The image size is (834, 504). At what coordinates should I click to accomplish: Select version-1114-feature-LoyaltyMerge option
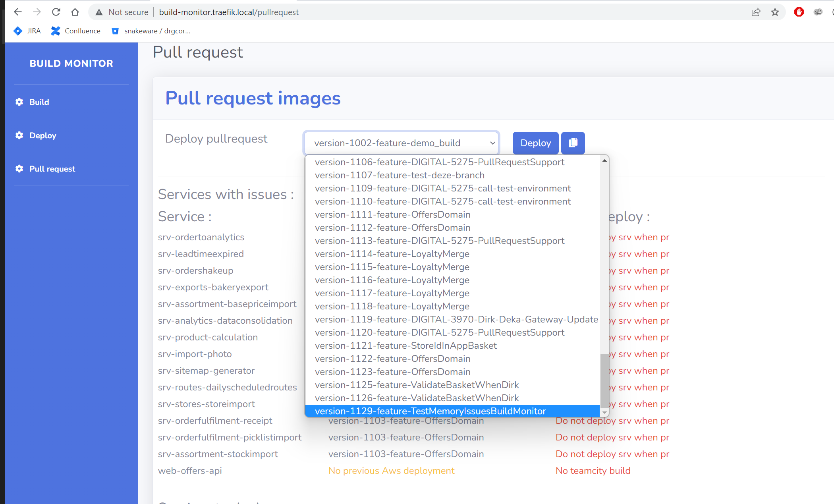(x=452, y=254)
